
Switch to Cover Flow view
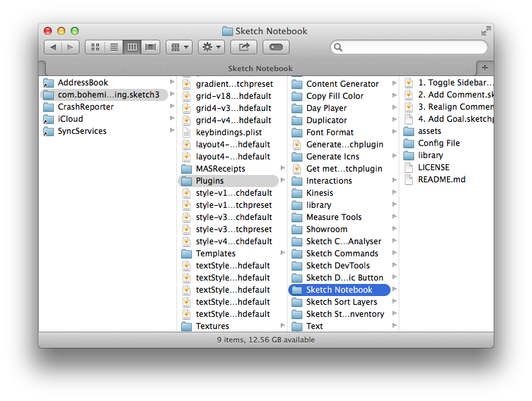151,47
